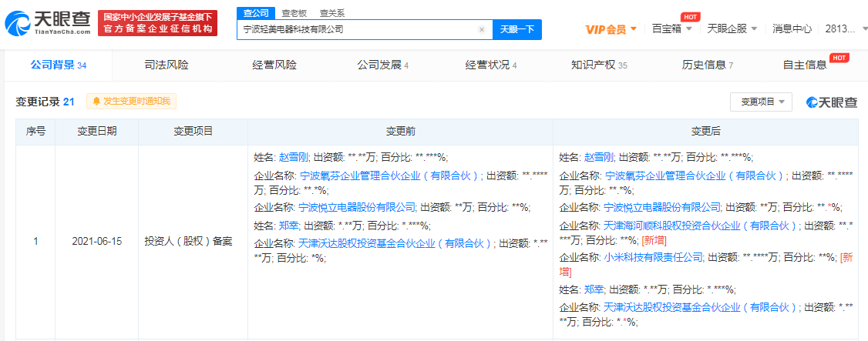This screenshot has height=341, width=868.
Task: Expand the 天眼企服 dropdown
Action: click(x=732, y=28)
